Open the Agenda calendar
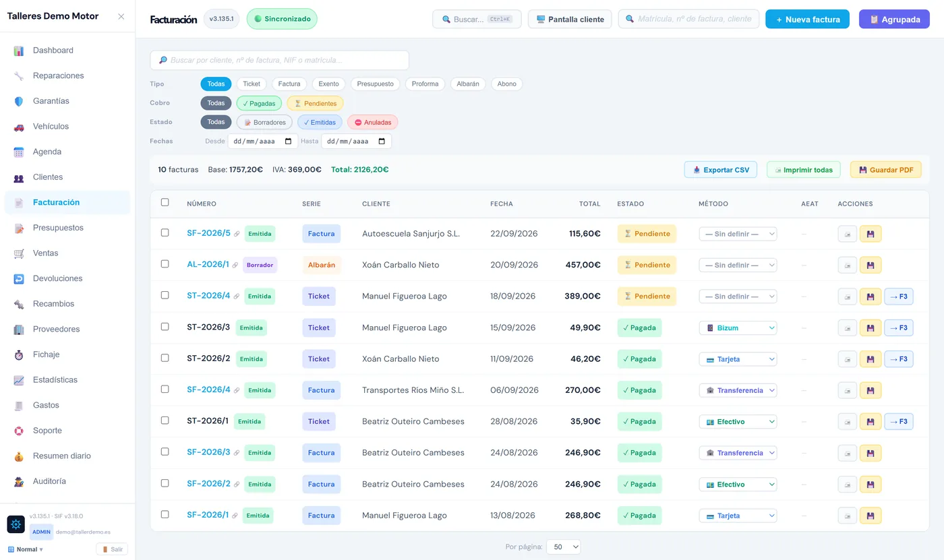The height and width of the screenshot is (560, 944). point(67,152)
